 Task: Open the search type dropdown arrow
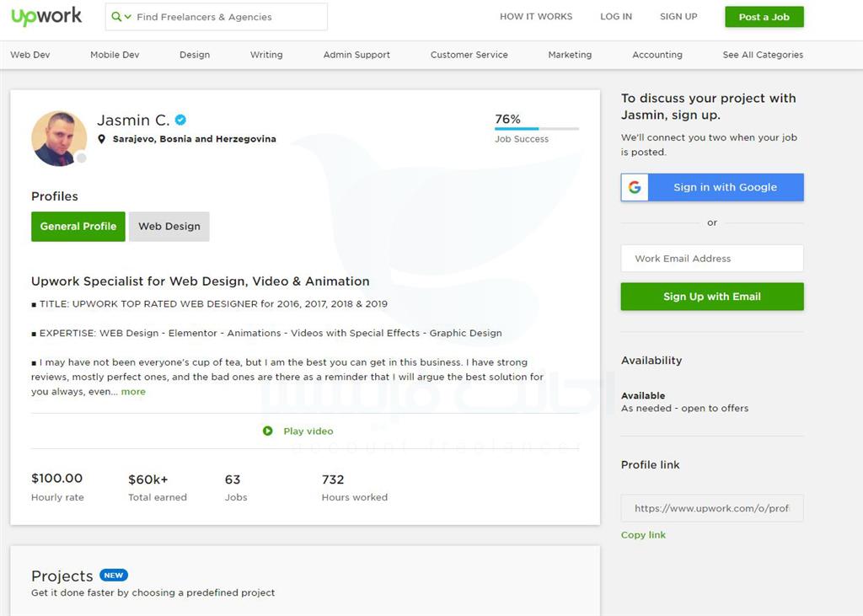pyautogui.click(x=128, y=17)
